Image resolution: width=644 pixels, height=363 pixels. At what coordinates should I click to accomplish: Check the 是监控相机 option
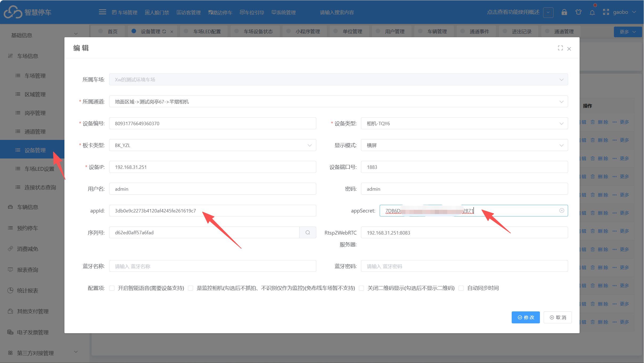tap(191, 288)
